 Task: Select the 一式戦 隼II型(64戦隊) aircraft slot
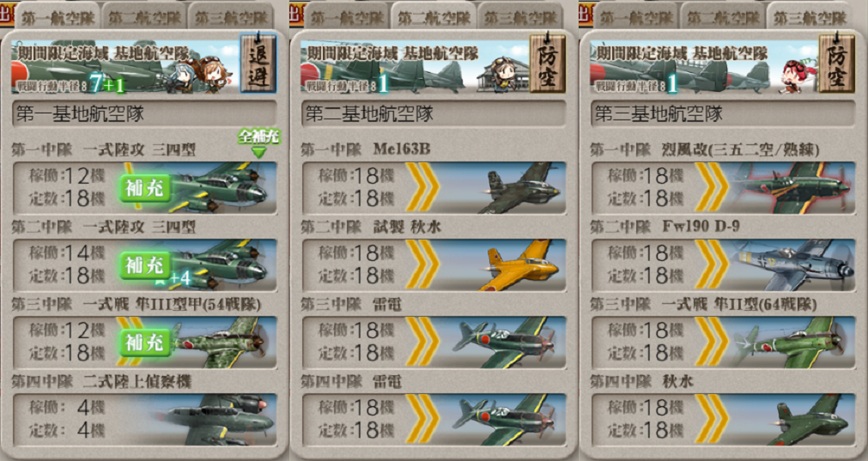tap(724, 343)
